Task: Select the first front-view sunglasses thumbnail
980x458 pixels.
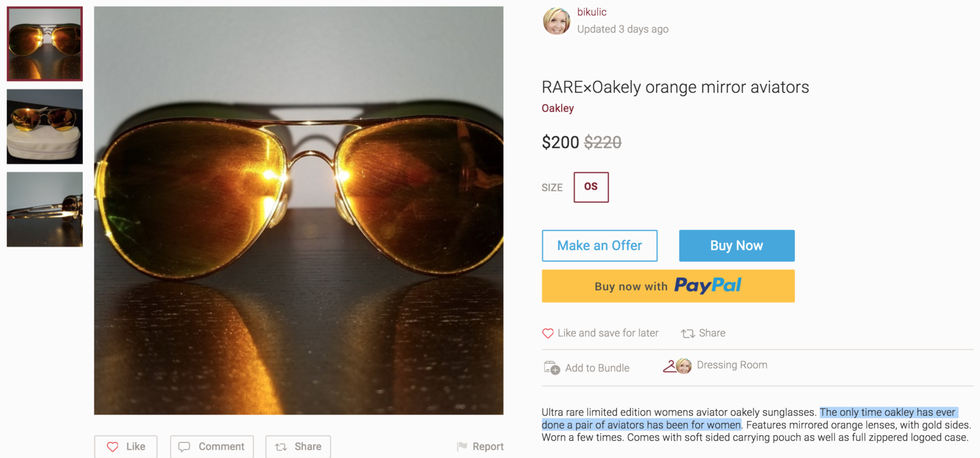Action: pos(45,44)
